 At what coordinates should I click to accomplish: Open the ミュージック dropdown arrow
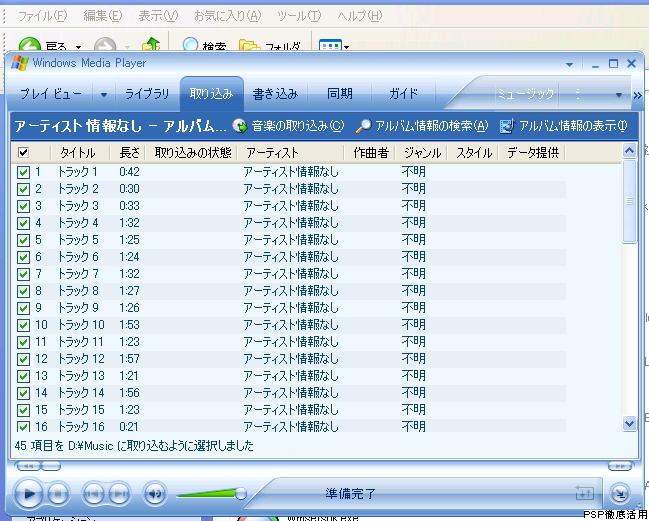tap(619, 95)
